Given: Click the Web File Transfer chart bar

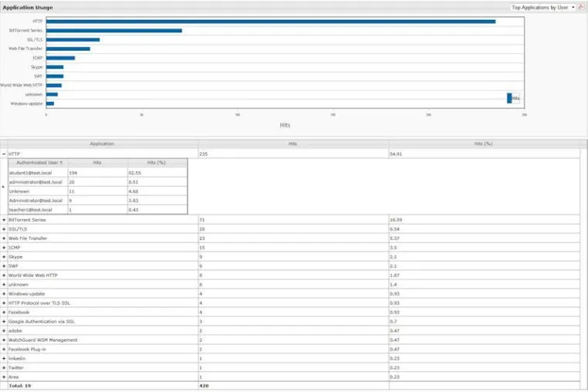Looking at the screenshot, I should [68, 49].
